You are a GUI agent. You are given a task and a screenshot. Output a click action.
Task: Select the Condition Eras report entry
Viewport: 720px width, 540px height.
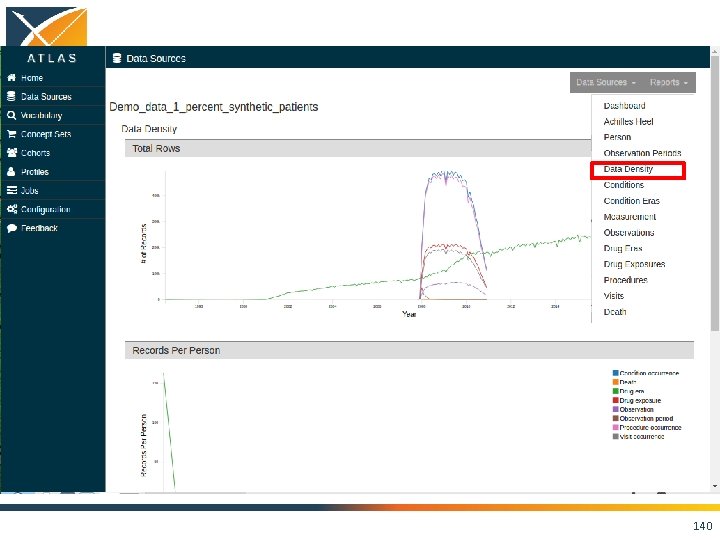pos(631,201)
